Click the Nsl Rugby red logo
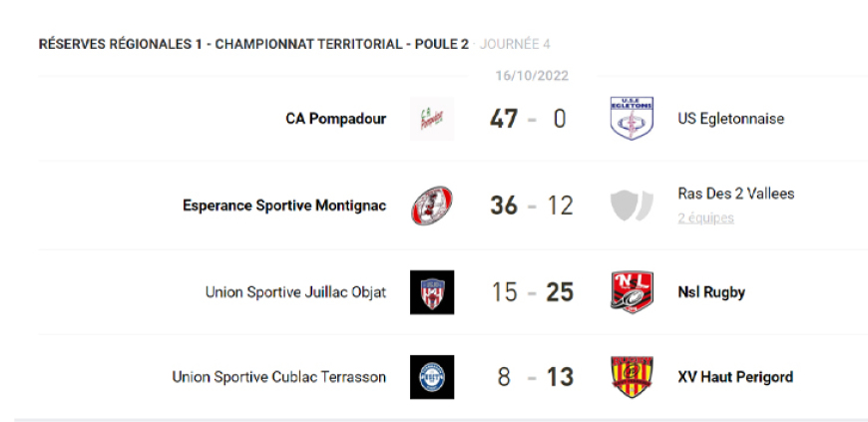Viewport: 868px width, 422px height. pos(632,292)
